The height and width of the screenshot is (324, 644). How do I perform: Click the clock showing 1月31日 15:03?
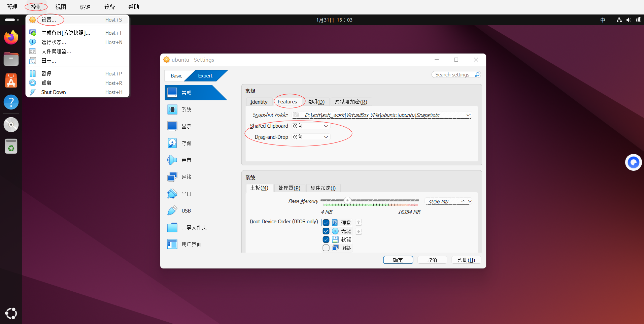tap(334, 20)
